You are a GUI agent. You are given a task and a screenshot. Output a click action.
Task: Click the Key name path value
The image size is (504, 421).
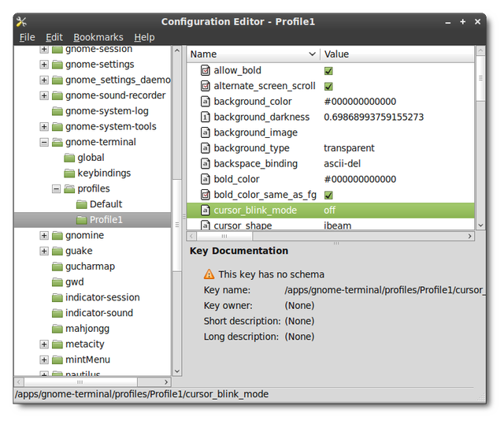385,290
